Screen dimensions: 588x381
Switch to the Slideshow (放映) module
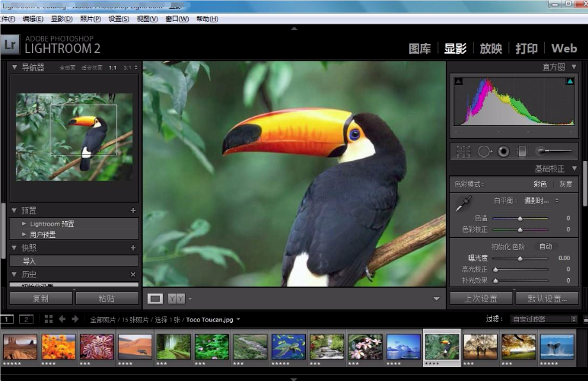[x=491, y=49]
